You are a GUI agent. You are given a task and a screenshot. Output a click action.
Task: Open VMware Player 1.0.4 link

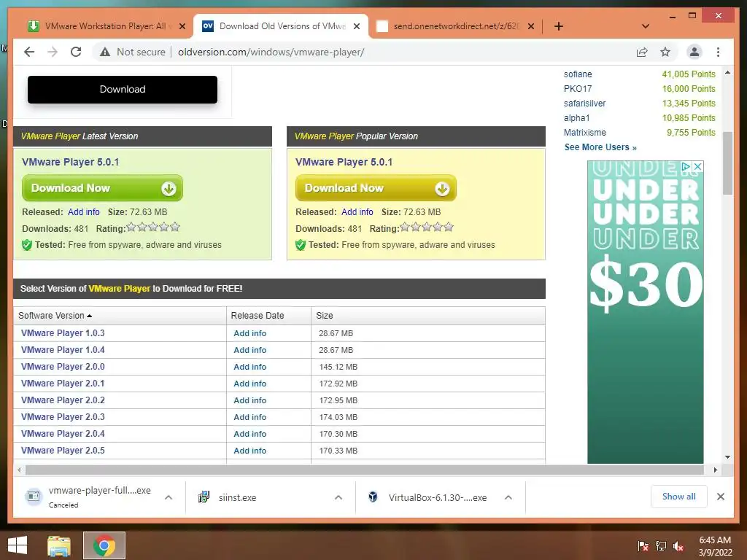63,349
